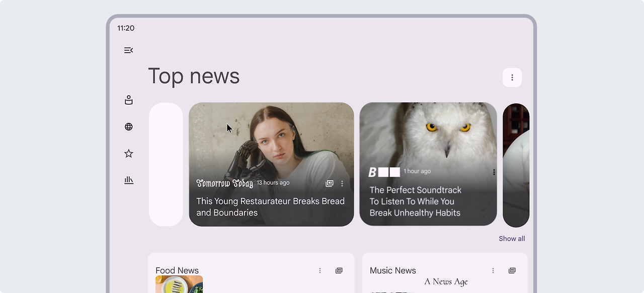Screen dimensions: 644x293
Task: Open Music News library icon
Action: click(x=512, y=271)
